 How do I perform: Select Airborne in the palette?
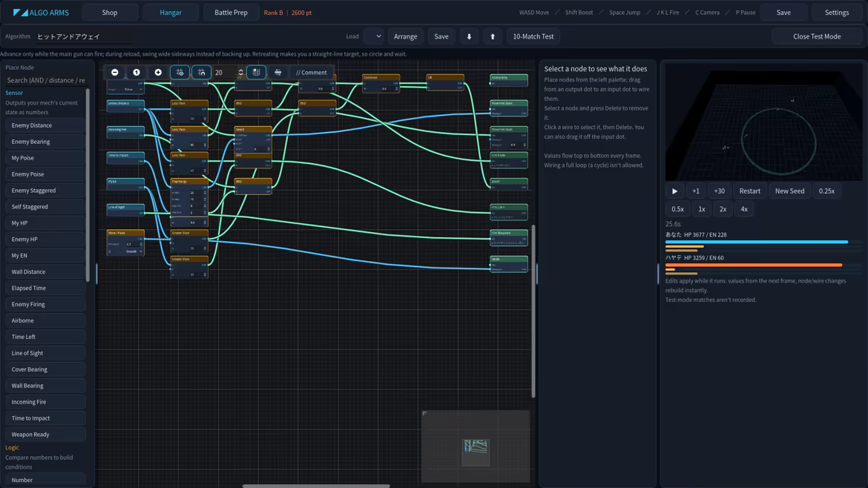(45, 320)
